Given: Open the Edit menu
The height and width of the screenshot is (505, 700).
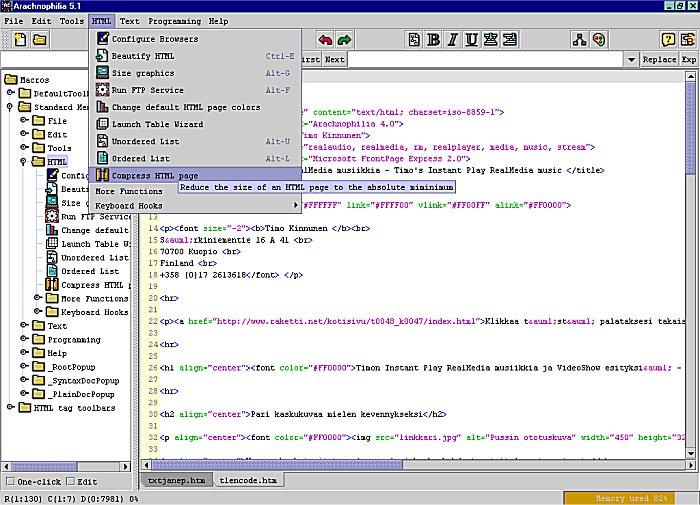Looking at the screenshot, I should 41,21.
